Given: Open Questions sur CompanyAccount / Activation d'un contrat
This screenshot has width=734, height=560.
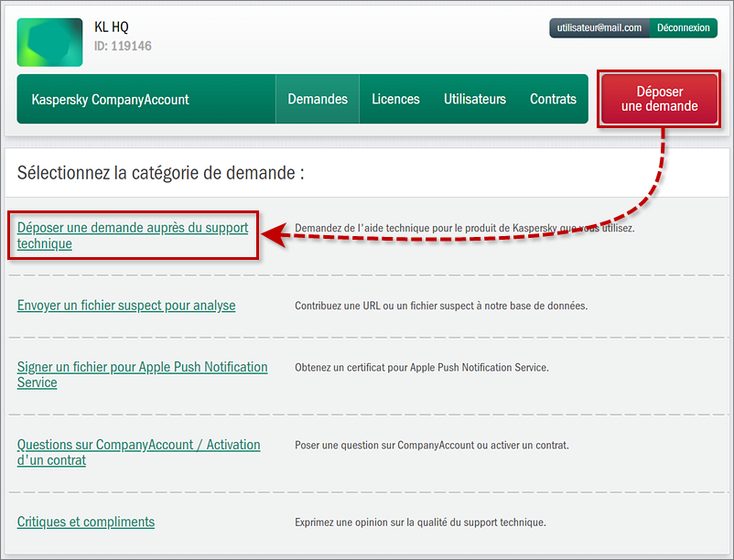Looking at the screenshot, I should (138, 452).
